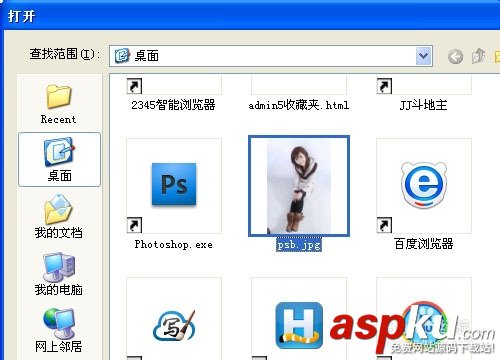Open 我的文档 in the places bar
Viewport: 500px width, 360px height.
59,217
